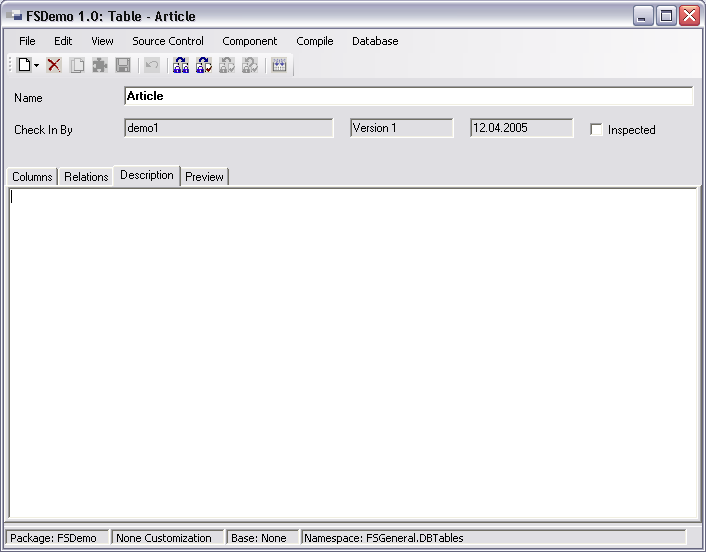Click the puzzle piece component icon
The width and height of the screenshot is (706, 552).
(100, 65)
